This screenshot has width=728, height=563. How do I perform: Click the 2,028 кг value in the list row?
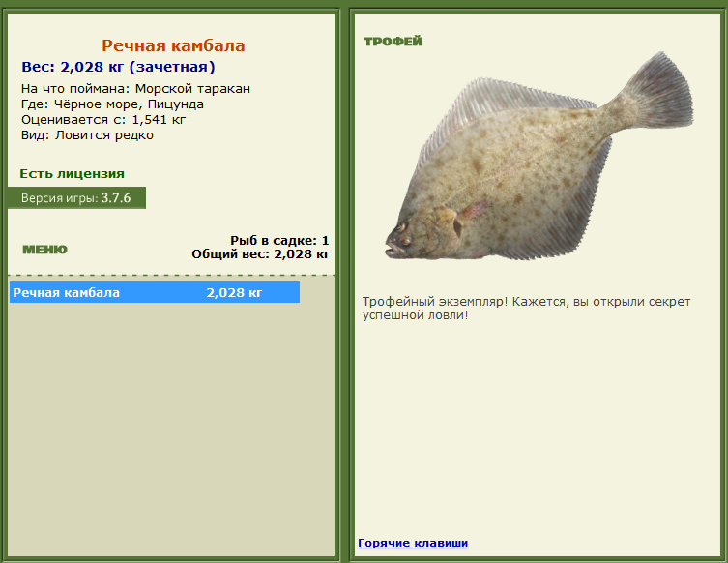pos(234,293)
